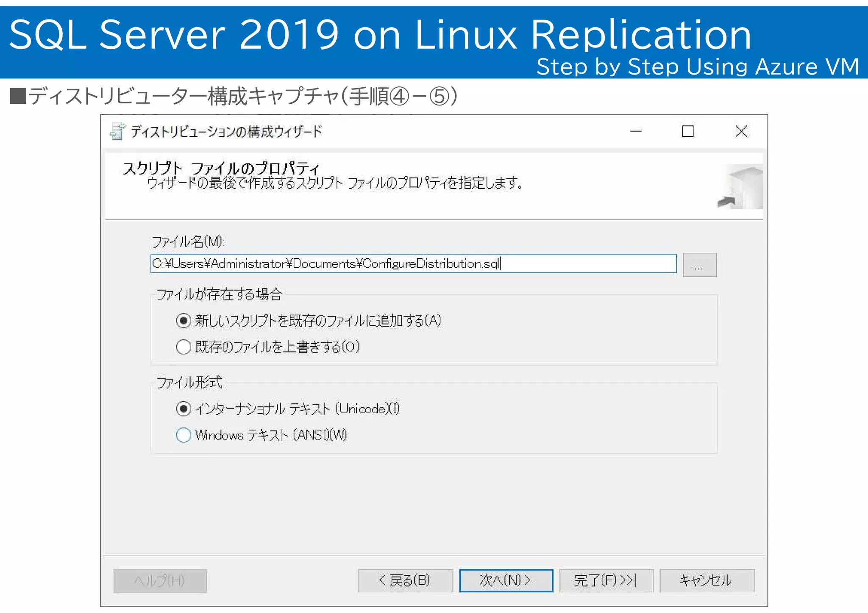
Task: Click the file name input field
Action: coord(413,264)
